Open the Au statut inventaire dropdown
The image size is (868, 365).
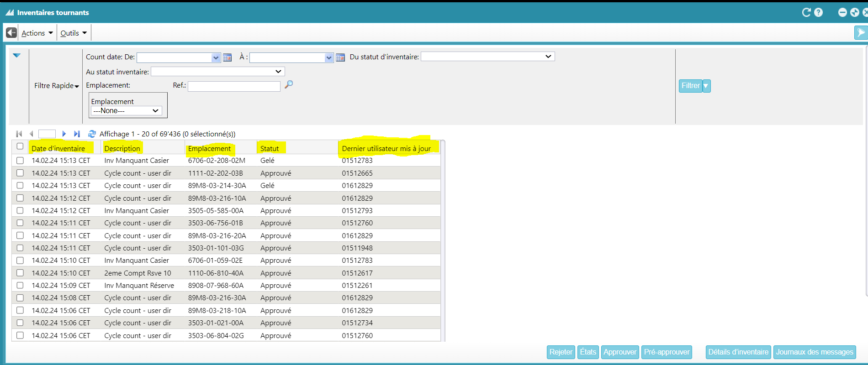click(x=217, y=72)
